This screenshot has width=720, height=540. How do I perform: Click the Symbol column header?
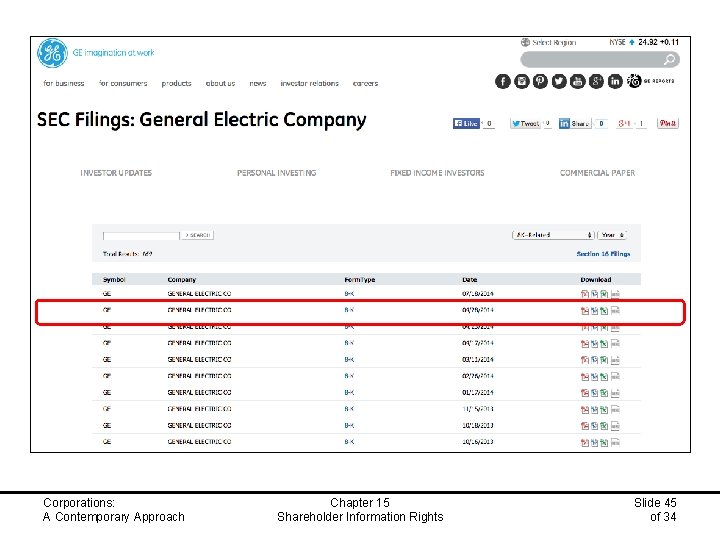click(114, 280)
